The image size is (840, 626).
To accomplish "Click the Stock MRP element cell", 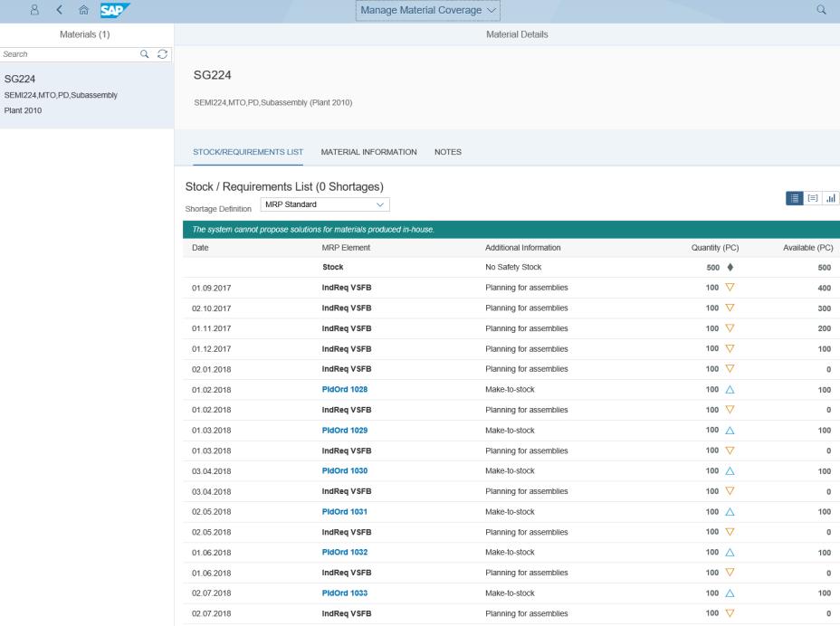I will pos(333,267).
